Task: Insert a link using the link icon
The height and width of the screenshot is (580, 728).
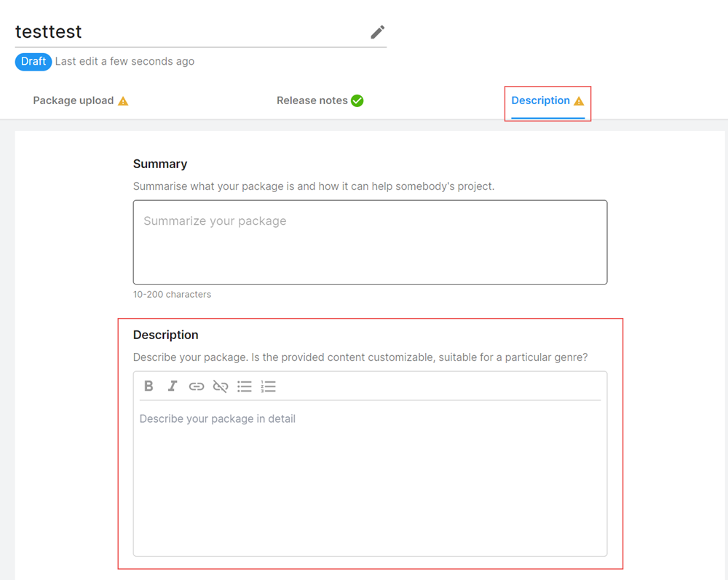Action: coord(197,386)
